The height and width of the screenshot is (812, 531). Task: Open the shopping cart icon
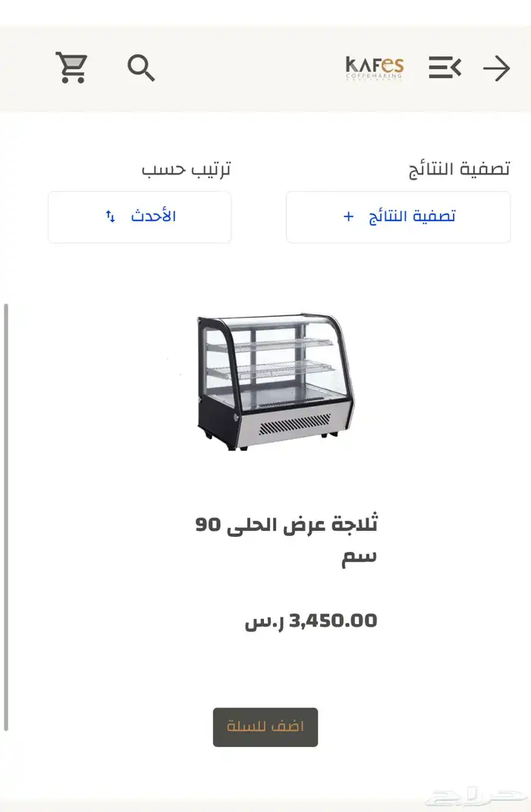[71, 67]
